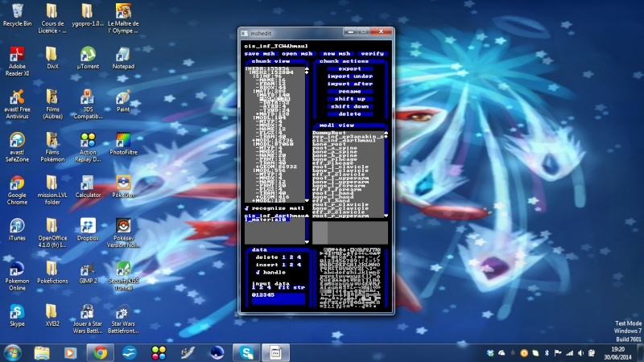The image size is (644, 362).
Task: Expand the +GEOM:416 chunk
Action: point(275,196)
